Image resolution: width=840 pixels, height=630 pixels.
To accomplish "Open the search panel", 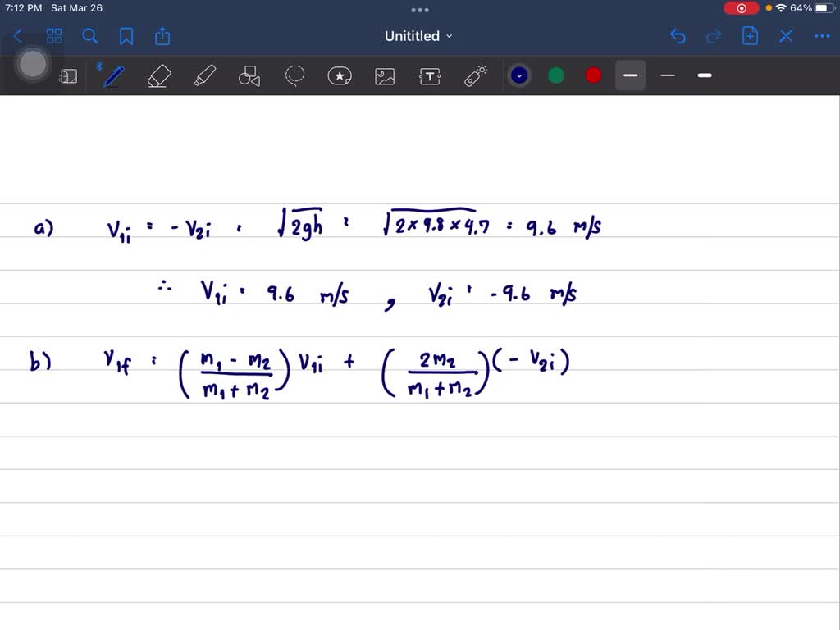I will coord(90,36).
